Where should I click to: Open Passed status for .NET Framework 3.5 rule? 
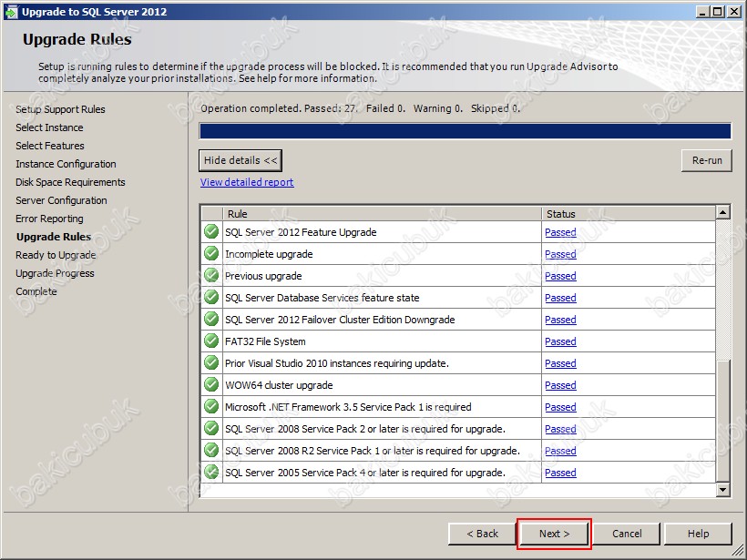560,407
